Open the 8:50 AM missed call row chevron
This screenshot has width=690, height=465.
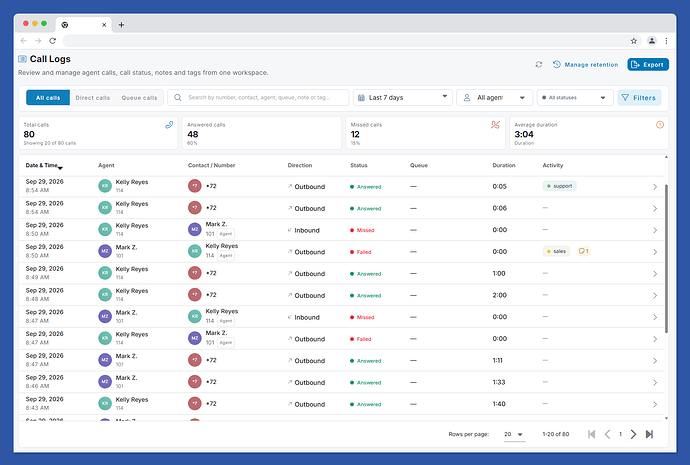click(x=655, y=230)
